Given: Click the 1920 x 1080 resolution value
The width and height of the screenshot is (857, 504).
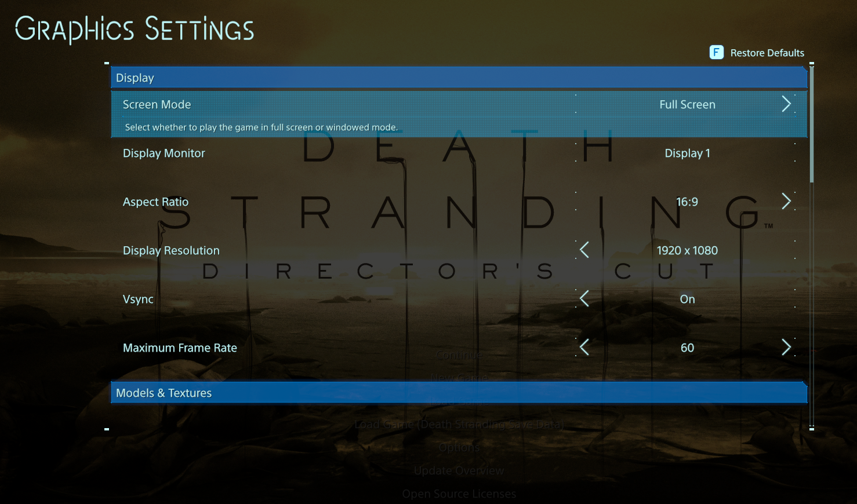Looking at the screenshot, I should (687, 250).
